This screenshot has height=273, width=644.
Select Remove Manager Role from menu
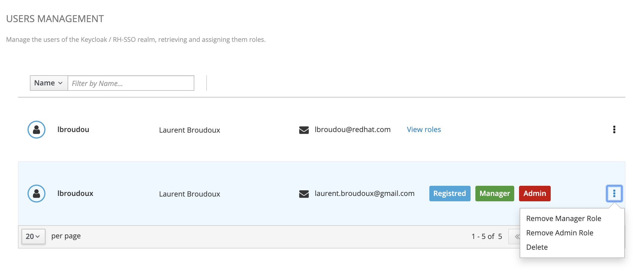[x=564, y=219]
